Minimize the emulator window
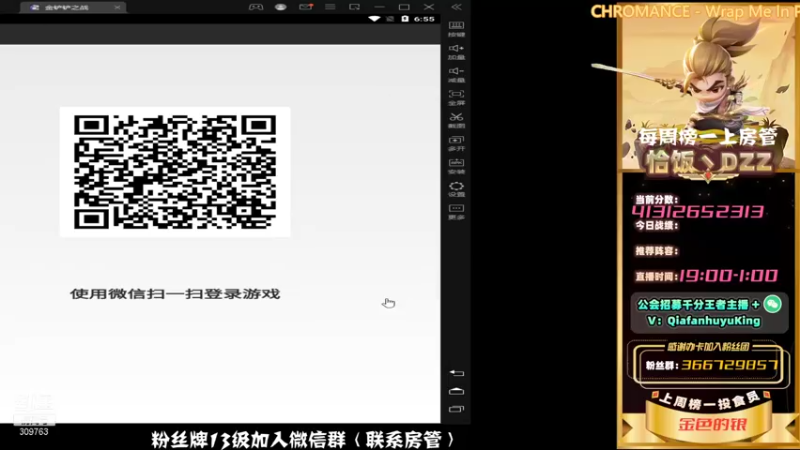 tap(379, 7)
